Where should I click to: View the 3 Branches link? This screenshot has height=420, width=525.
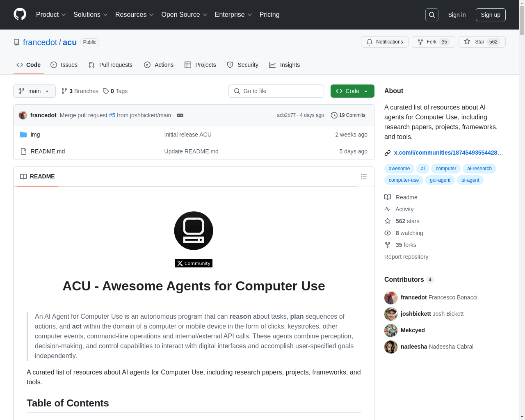[80, 91]
